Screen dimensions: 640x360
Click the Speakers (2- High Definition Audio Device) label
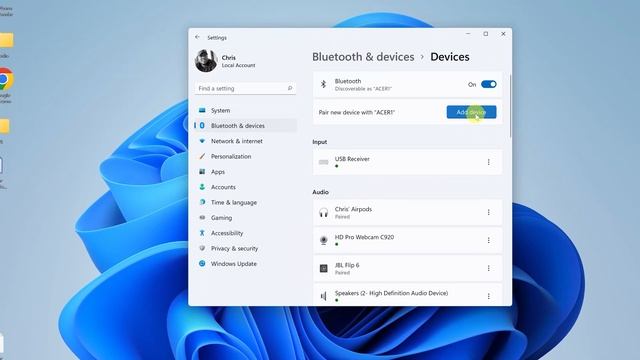391,293
